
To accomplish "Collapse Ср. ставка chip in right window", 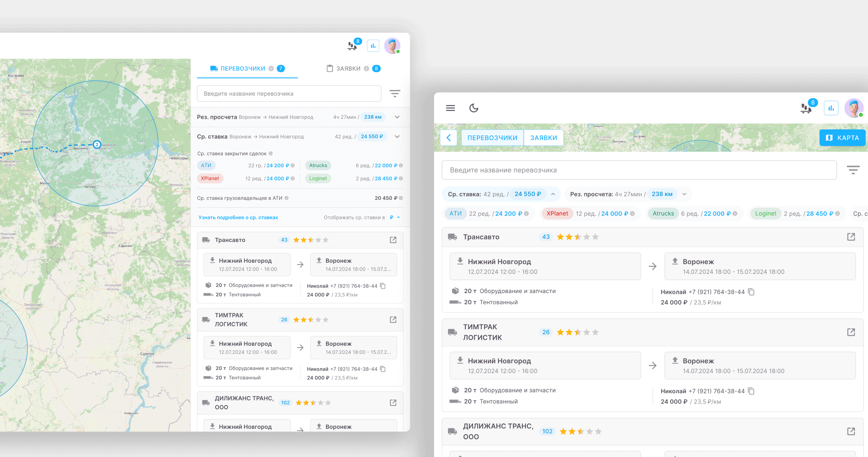I will click(553, 194).
